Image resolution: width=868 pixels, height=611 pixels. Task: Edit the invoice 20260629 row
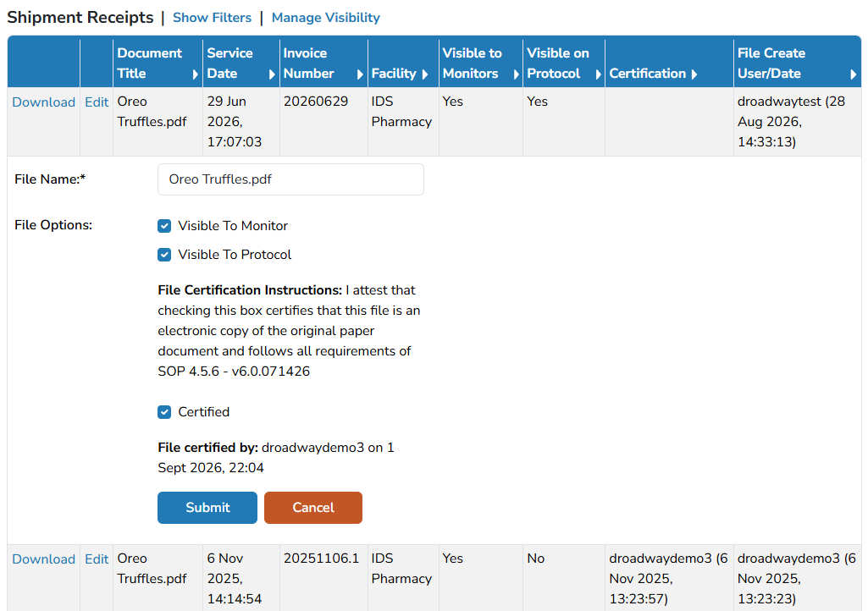click(x=97, y=102)
